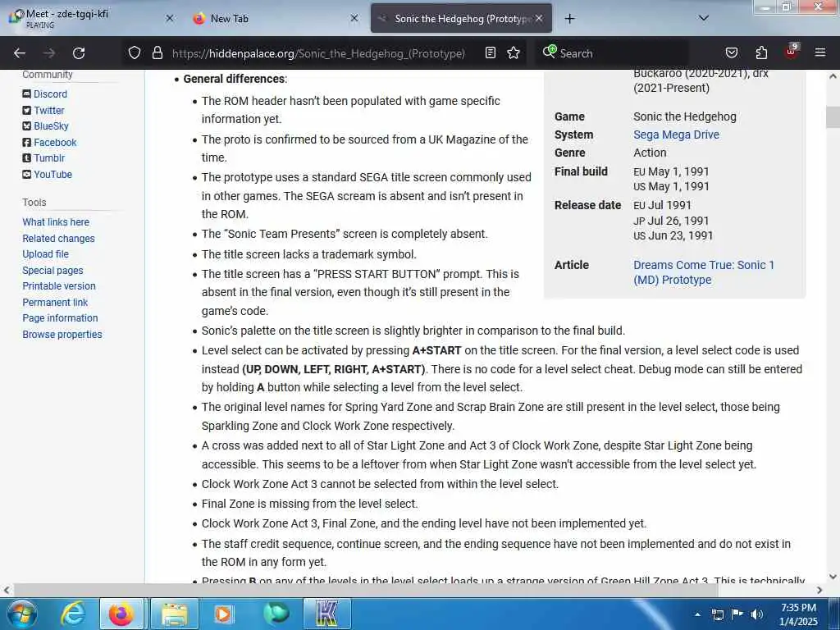Screen dimensions: 840x630
Task: Open the network tray icon
Action: (x=718, y=614)
